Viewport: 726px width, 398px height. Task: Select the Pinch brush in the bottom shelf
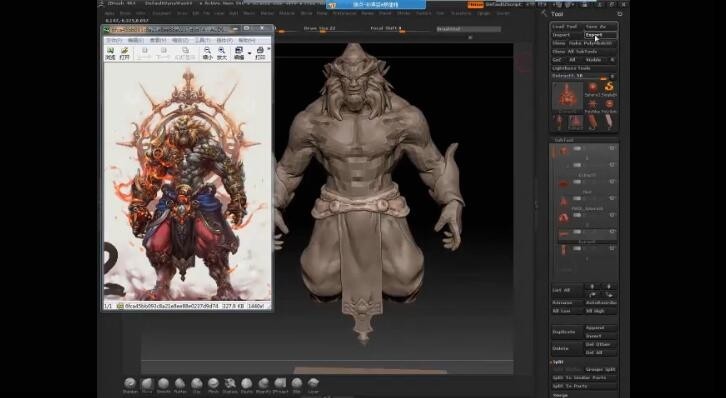213,384
